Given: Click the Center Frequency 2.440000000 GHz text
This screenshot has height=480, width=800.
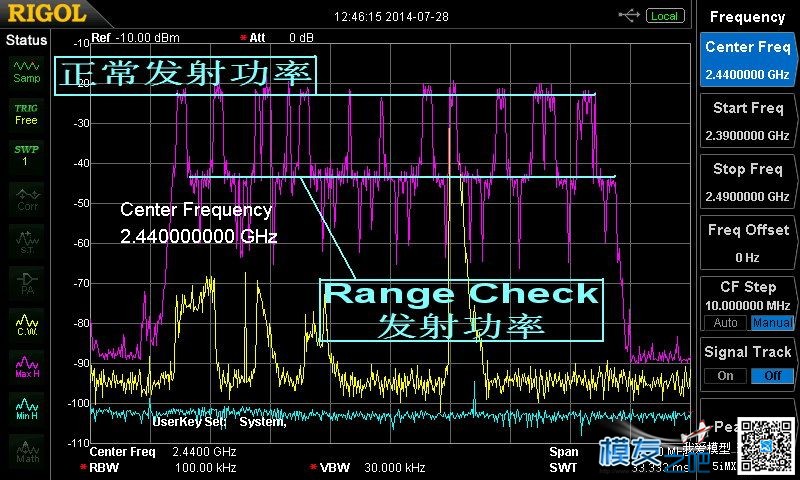Looking at the screenshot, I should (198, 223).
